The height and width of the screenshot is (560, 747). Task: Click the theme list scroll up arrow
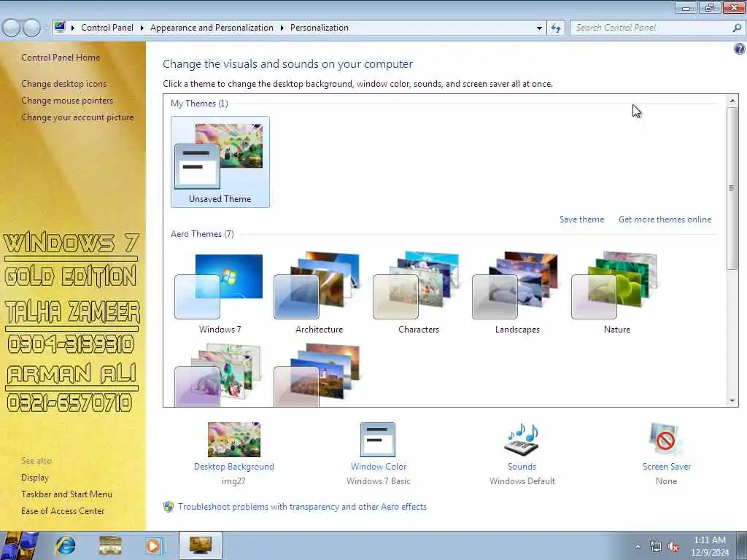click(732, 101)
